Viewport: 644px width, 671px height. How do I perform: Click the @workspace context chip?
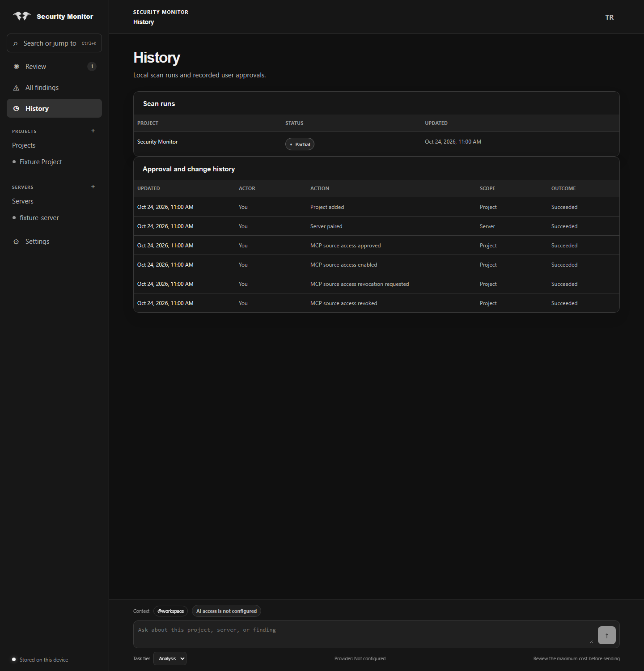[170, 611]
